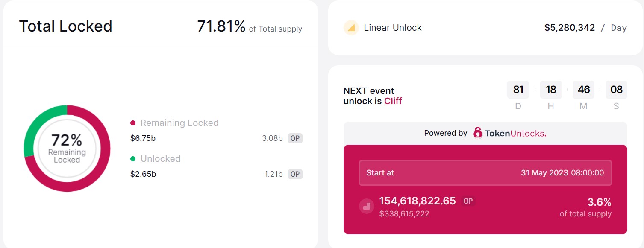644x248 pixels.
Task: Click the Start at date row
Action: point(485,173)
